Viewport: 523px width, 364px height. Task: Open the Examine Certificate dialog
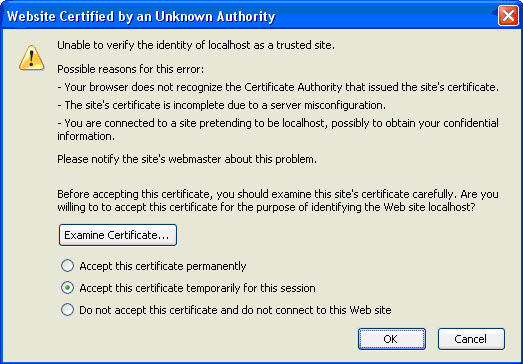point(118,235)
